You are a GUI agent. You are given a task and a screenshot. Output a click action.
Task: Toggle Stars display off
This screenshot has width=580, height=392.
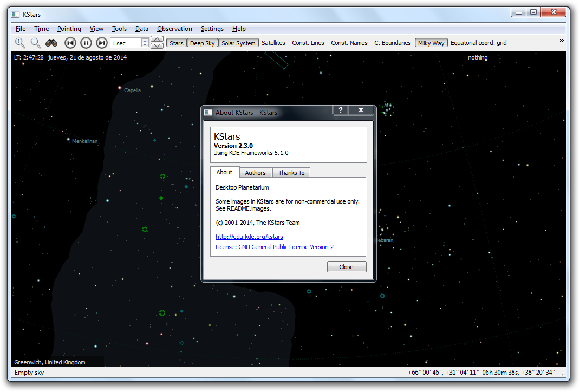click(x=177, y=43)
